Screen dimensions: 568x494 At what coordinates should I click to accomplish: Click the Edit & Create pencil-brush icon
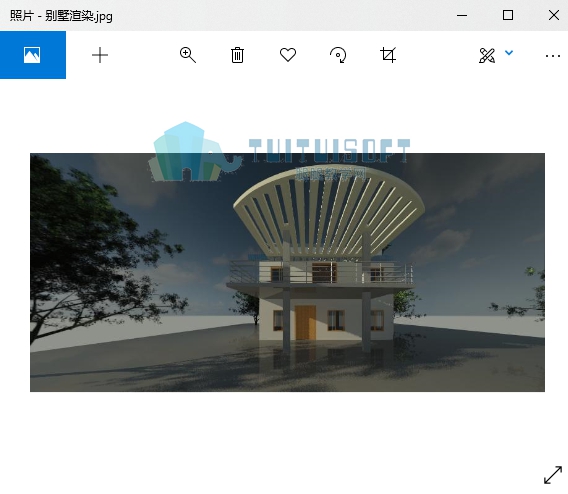coord(486,55)
